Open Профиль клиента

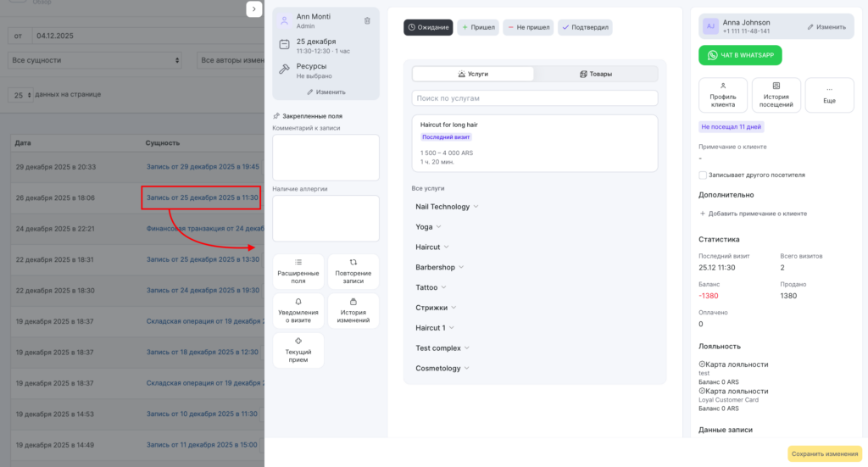723,95
